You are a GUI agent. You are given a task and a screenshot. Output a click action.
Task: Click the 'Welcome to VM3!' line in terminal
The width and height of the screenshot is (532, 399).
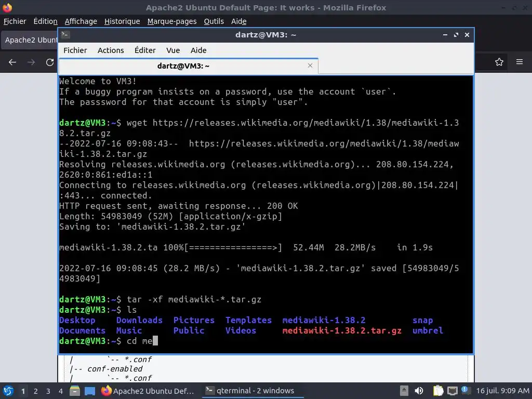point(98,81)
